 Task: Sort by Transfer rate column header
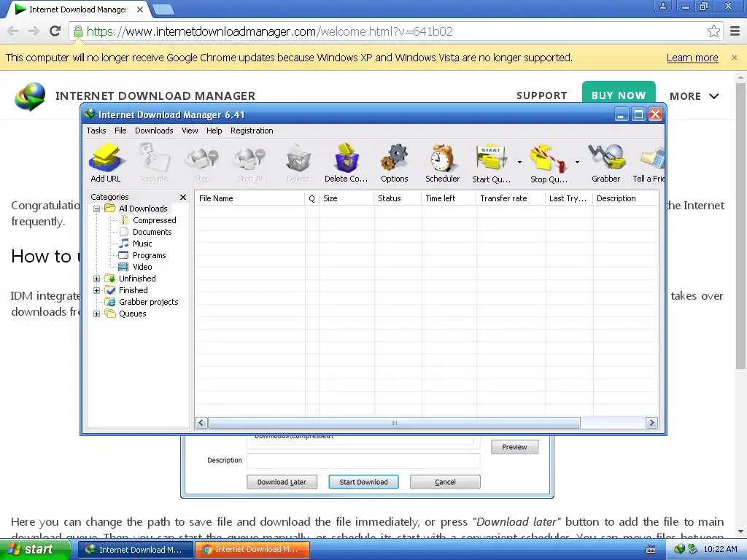click(510, 198)
